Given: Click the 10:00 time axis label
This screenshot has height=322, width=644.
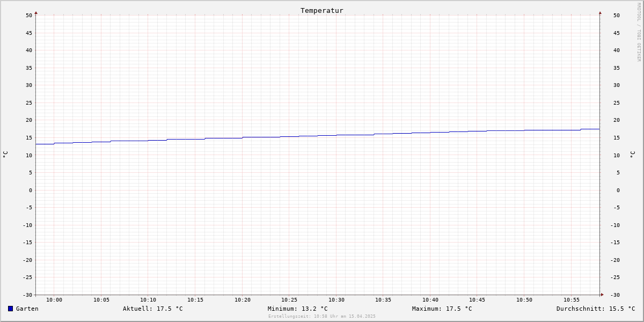Looking at the screenshot, I should click(54, 300).
